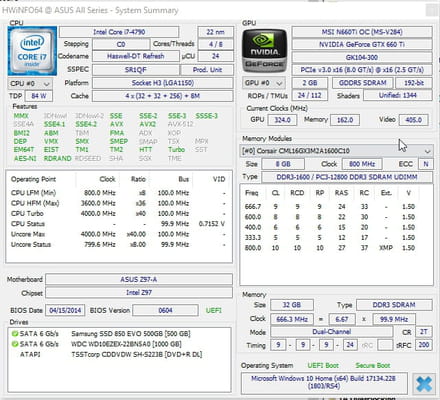Screen dimensions: 440x400
Task: Click the Uncore Status row
Action: pos(118,244)
